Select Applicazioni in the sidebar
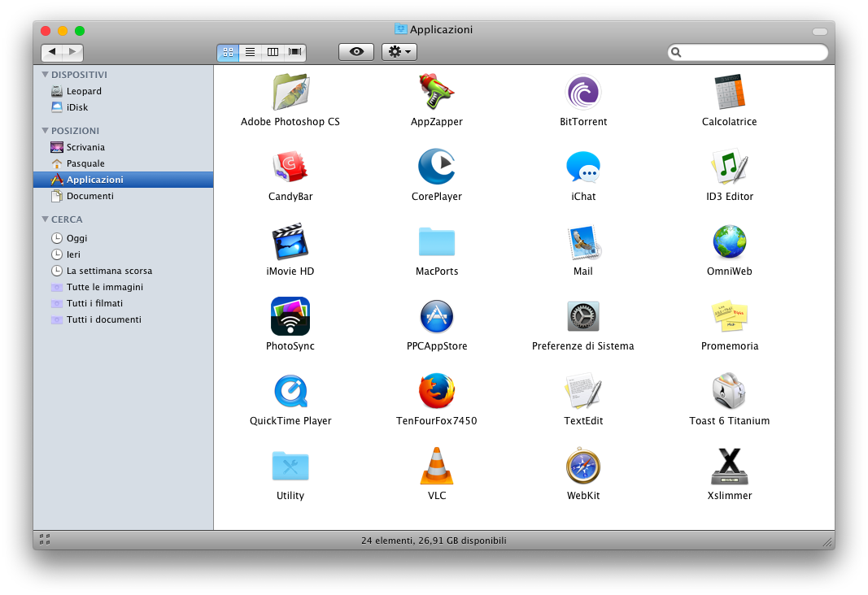 click(x=123, y=180)
